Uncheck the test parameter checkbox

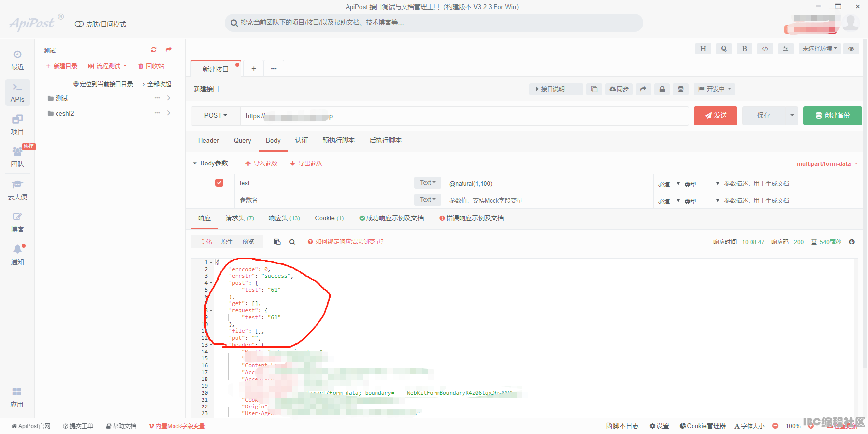[x=219, y=183]
